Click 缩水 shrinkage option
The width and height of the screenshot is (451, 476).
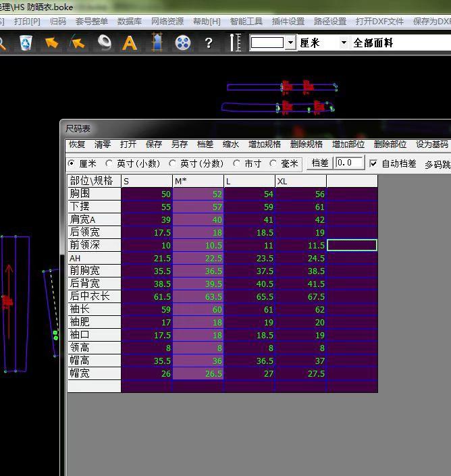pyautogui.click(x=231, y=144)
